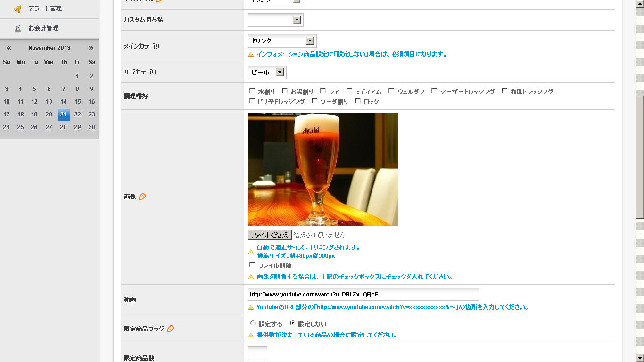Select November 30 in calendar
The height and width of the screenshot is (362, 644).
(91, 127)
